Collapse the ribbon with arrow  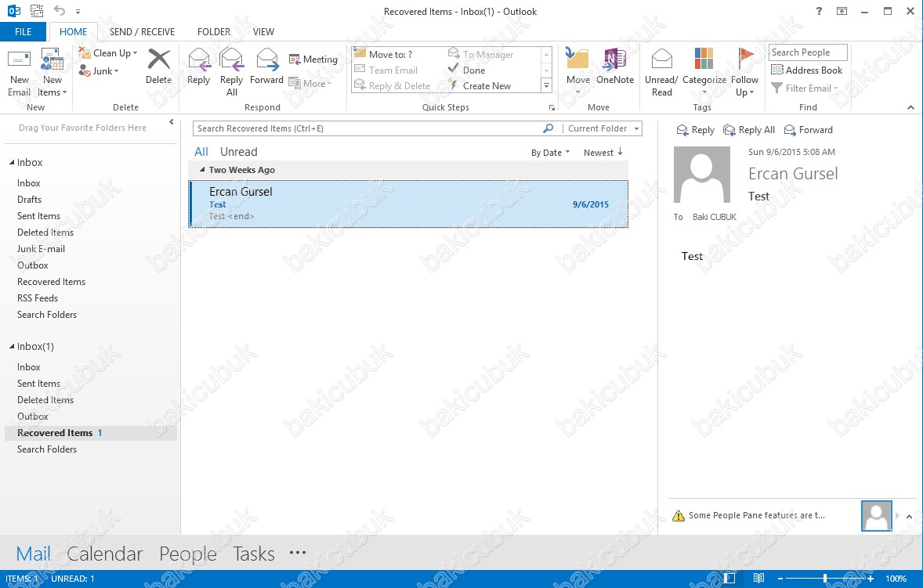[x=910, y=107]
